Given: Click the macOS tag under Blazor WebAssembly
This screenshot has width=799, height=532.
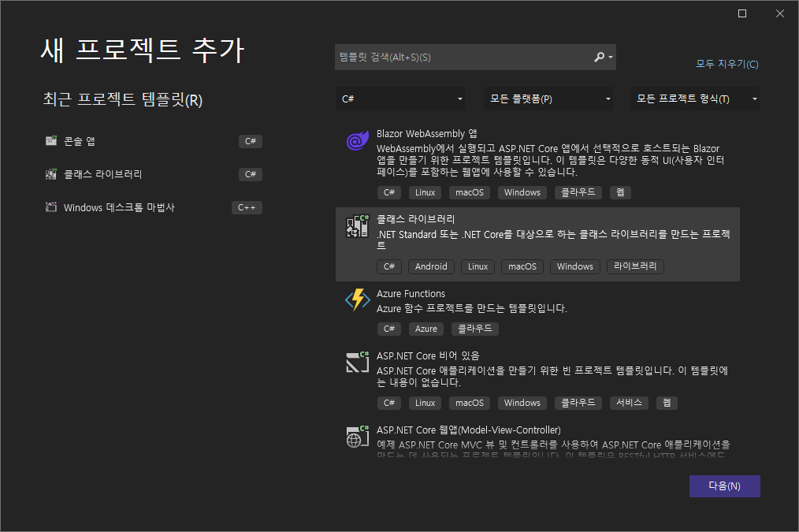Looking at the screenshot, I should coord(470,192).
